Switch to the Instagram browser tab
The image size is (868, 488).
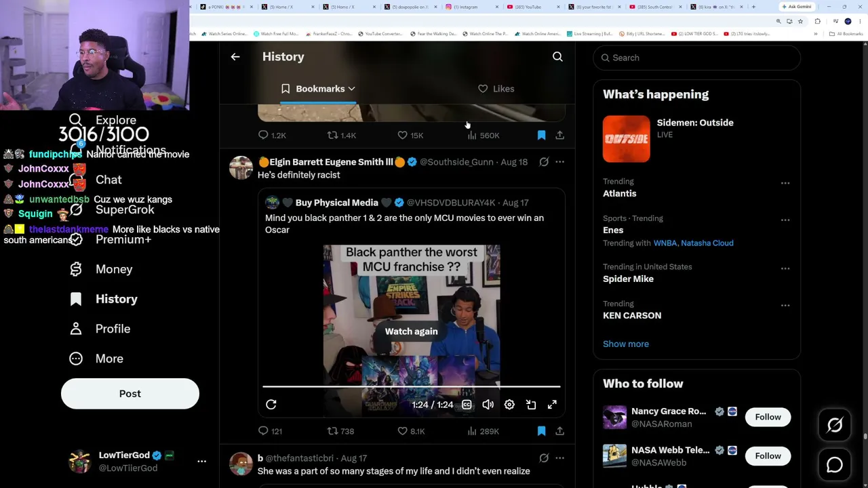tap(470, 7)
